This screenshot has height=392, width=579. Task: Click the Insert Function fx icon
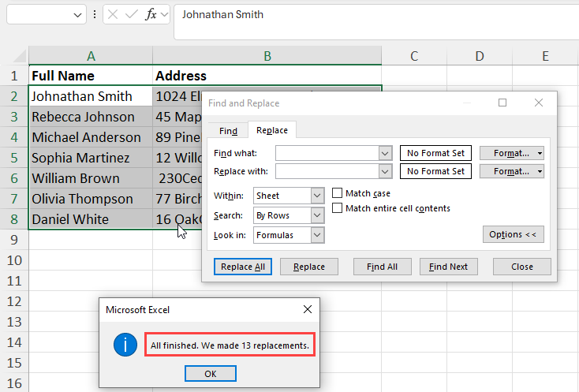tap(151, 15)
